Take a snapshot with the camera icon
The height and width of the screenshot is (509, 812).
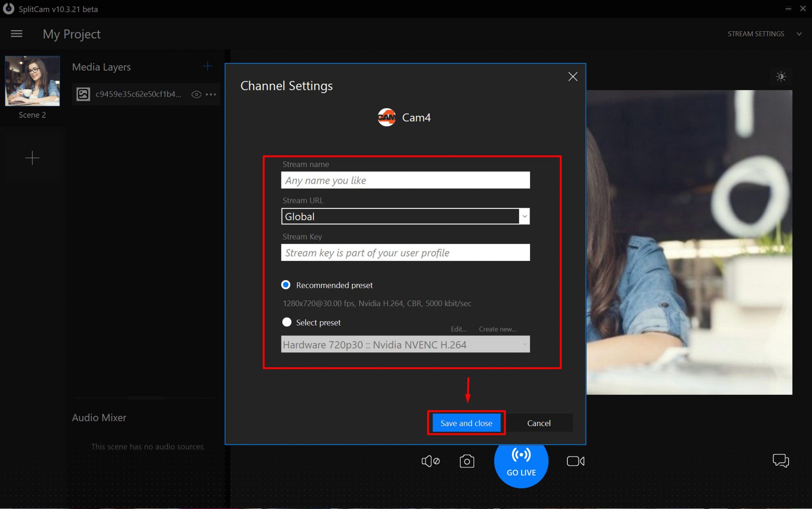click(467, 461)
